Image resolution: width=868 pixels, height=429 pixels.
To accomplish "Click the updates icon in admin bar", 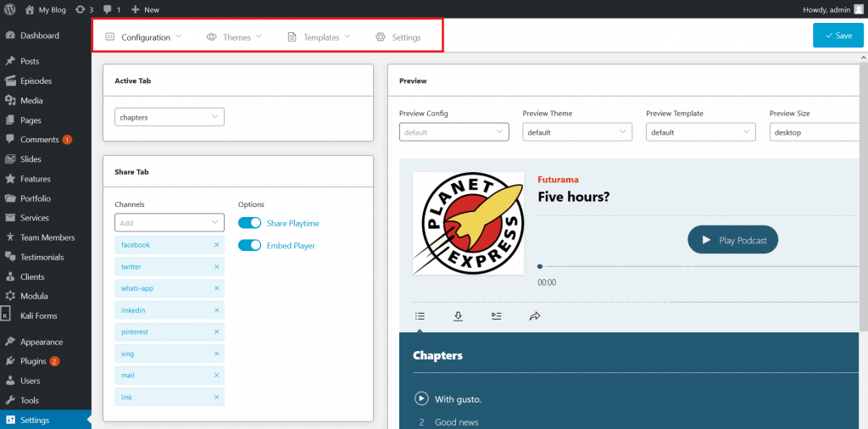I will pyautogui.click(x=84, y=9).
